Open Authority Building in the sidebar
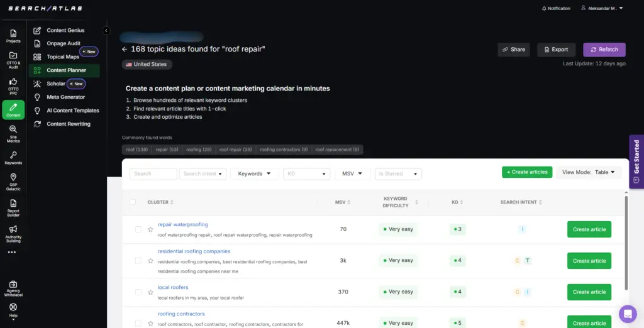Viewport: 644px width, 328px height. (x=13, y=234)
